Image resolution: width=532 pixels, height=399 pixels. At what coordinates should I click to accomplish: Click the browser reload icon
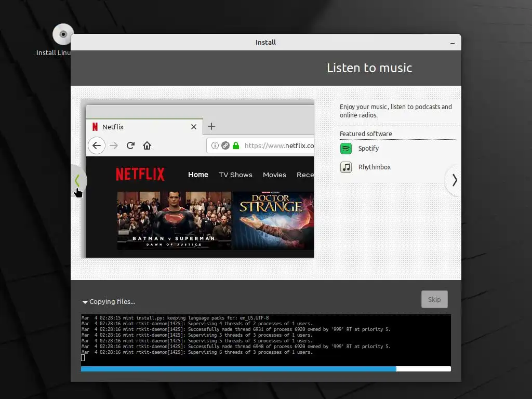[x=130, y=145]
